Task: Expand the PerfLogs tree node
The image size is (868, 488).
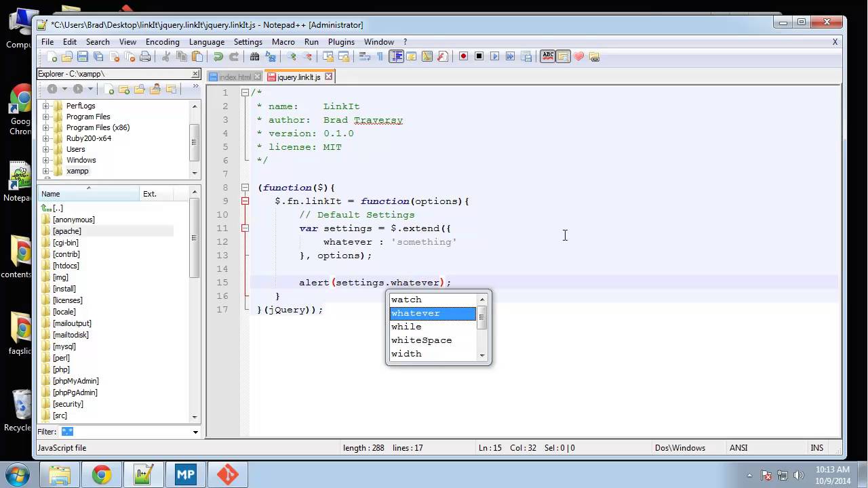Action: [46, 106]
